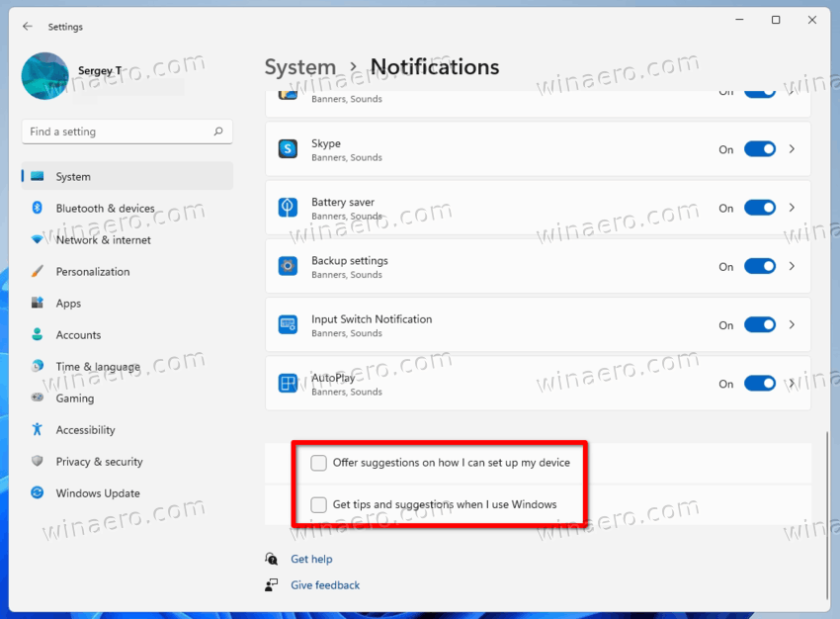
Task: Check Get tips and suggestions checkbox
Action: [319, 504]
